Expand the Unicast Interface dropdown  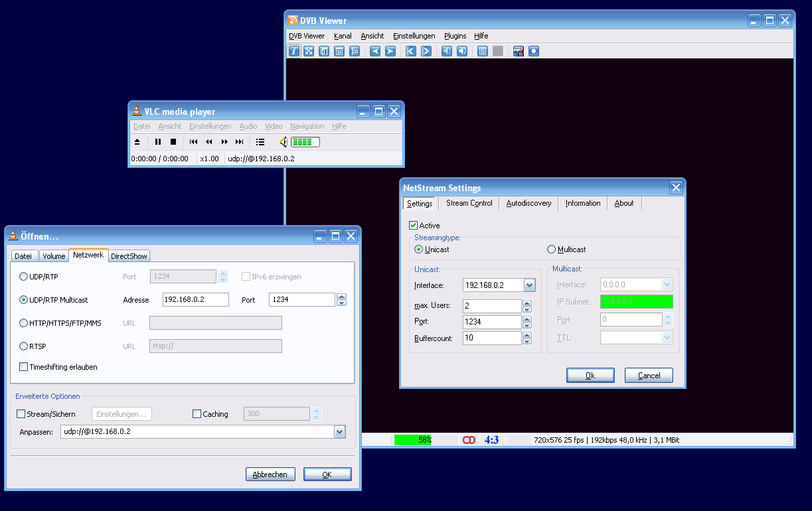(529, 285)
